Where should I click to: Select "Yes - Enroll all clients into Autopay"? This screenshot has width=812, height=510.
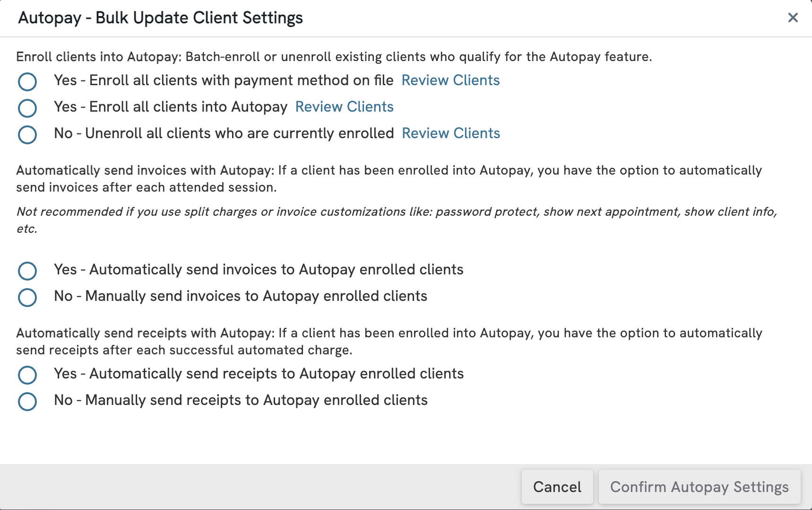pos(27,108)
